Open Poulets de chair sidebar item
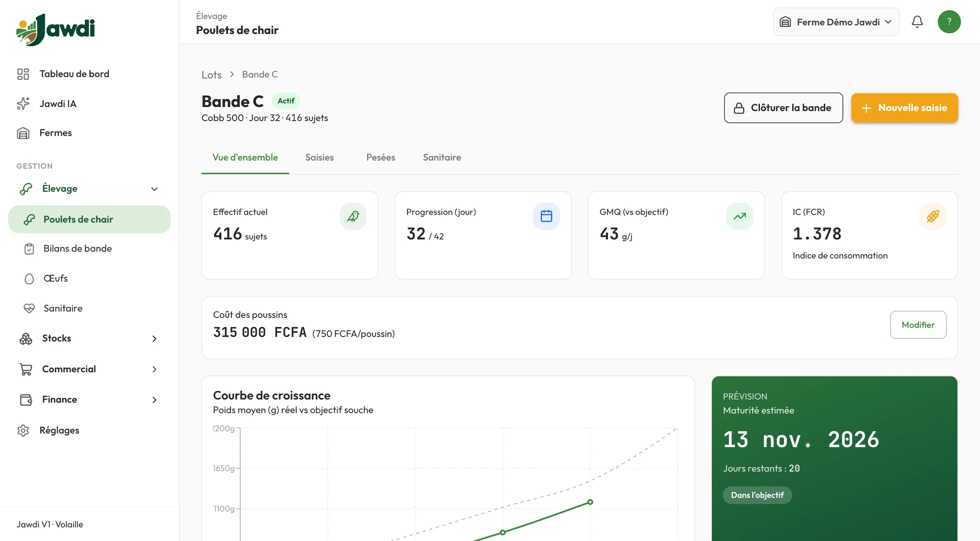Viewport: 980px width, 541px height. 89,219
